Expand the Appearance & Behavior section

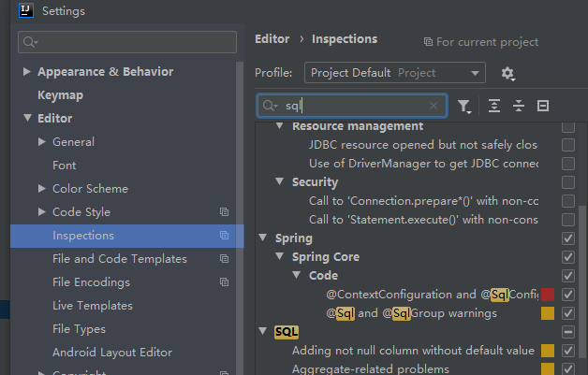[x=27, y=72]
